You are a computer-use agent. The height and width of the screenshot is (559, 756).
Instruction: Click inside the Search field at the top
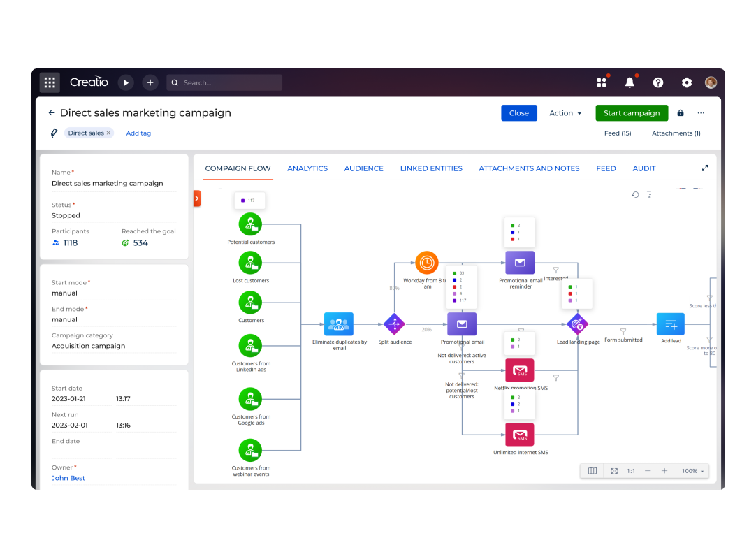224,82
